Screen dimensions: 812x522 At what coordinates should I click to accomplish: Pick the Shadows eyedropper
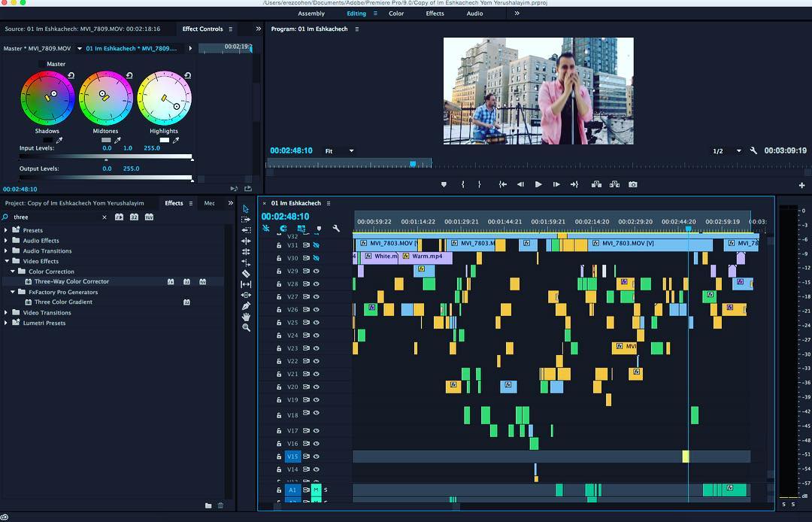tap(60, 140)
